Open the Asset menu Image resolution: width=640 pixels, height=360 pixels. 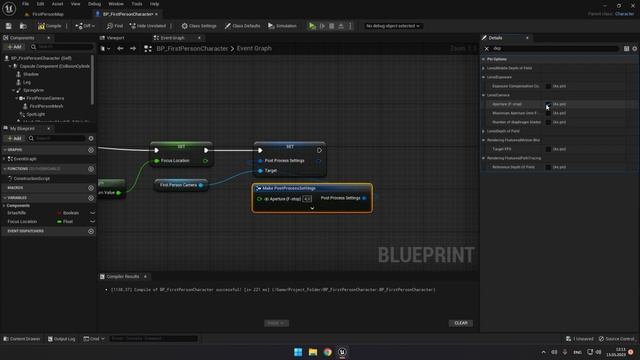pyautogui.click(x=58, y=4)
